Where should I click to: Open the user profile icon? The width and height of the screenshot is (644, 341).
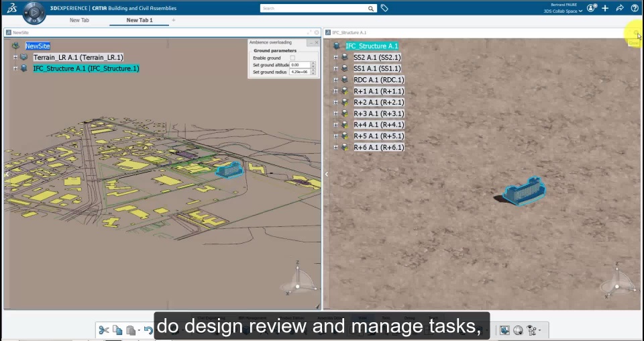(592, 8)
